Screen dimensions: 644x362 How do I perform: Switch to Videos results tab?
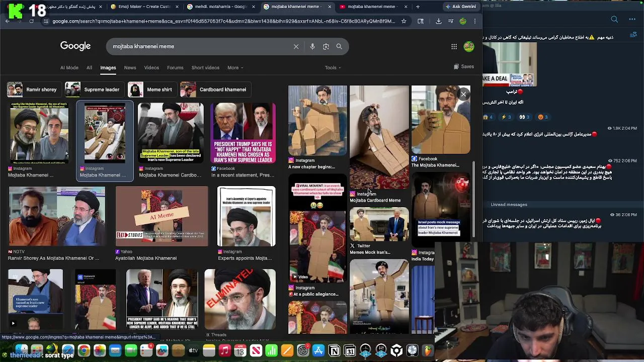151,67
